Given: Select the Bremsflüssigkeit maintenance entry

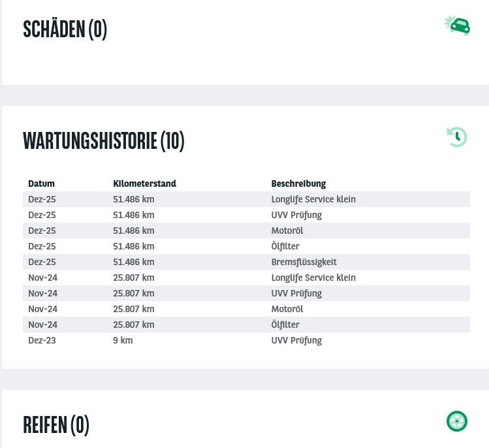Looking at the screenshot, I should [304, 262].
